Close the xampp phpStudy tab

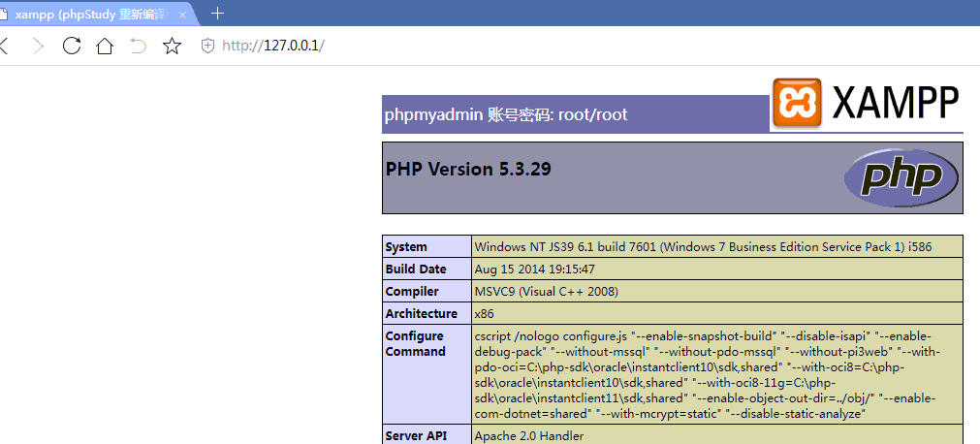tap(182, 15)
